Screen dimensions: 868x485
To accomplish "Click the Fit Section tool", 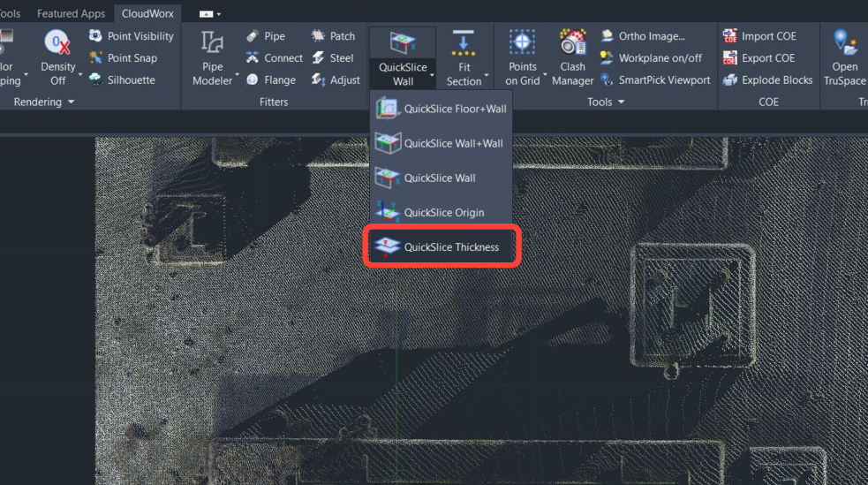I will (464, 58).
